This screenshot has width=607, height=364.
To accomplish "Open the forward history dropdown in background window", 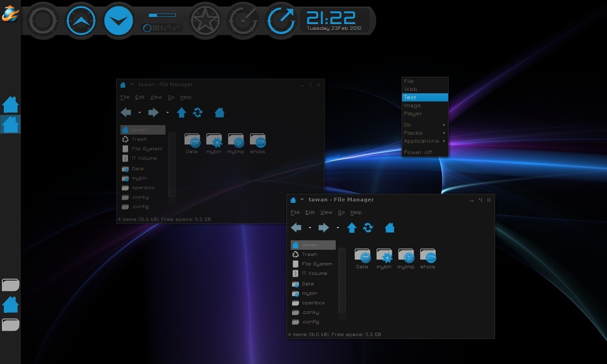I will [x=167, y=113].
